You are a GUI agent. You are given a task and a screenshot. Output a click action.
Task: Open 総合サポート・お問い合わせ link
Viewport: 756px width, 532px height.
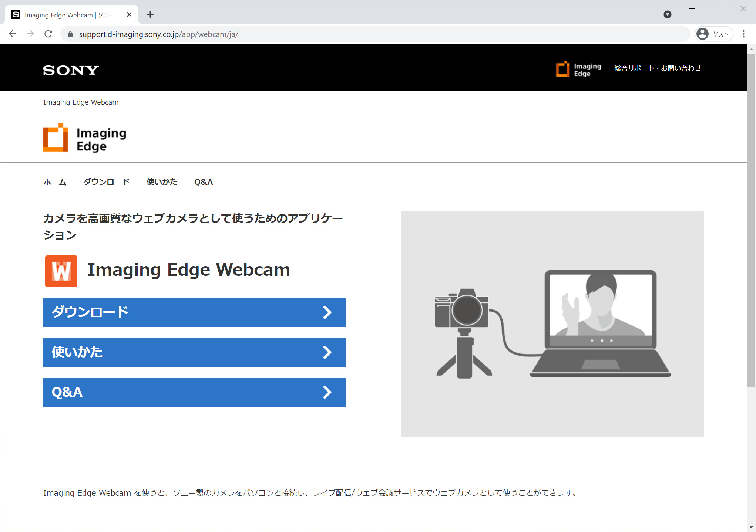[658, 68]
